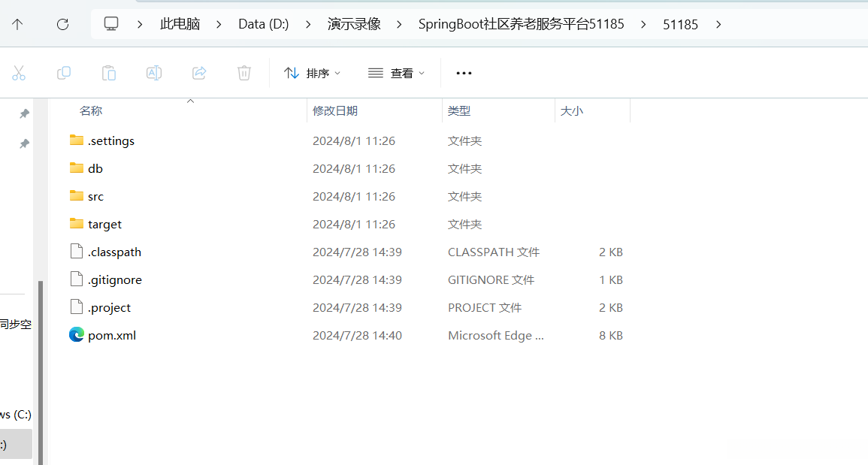The image size is (868, 465).
Task: Navigate to SpringBoot社区养老服务平台51185 breadcrumb
Action: (x=521, y=24)
